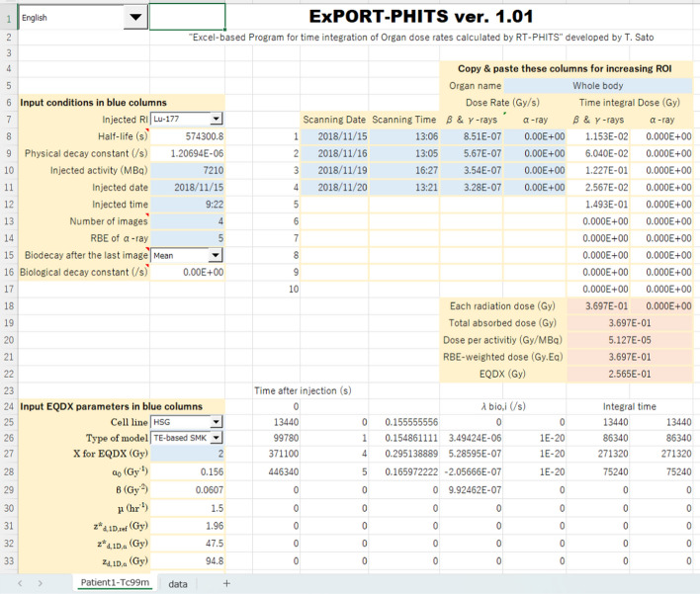This screenshot has width=700, height=594.
Task: Click the next sheet navigation arrow
Action: click(x=40, y=583)
